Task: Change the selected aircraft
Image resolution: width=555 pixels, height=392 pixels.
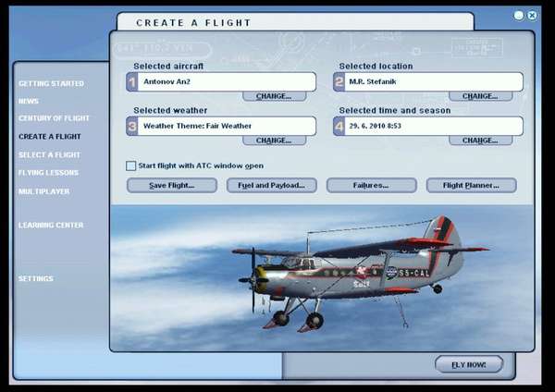Action: pos(275,96)
